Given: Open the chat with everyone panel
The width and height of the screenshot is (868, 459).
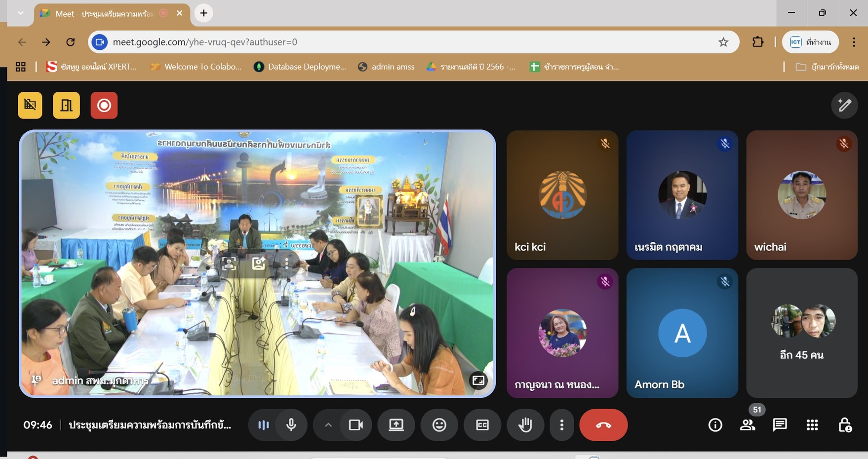Looking at the screenshot, I should [x=780, y=425].
